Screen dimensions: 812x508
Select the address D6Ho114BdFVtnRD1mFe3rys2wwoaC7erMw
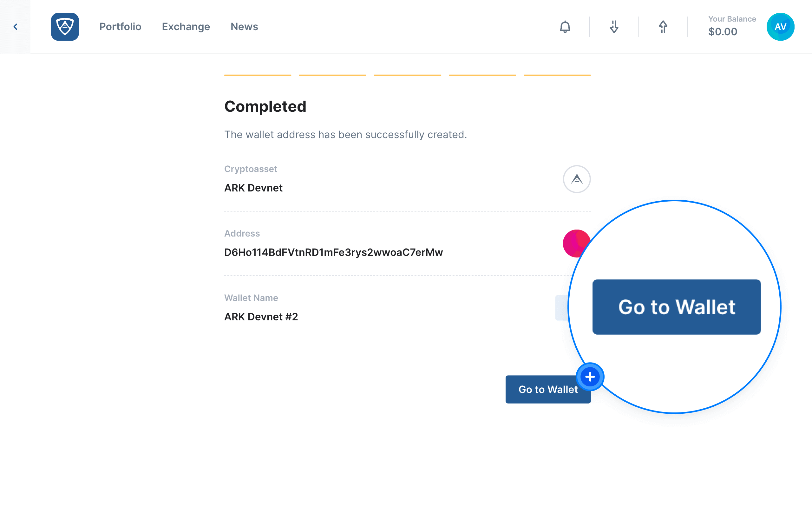click(334, 252)
